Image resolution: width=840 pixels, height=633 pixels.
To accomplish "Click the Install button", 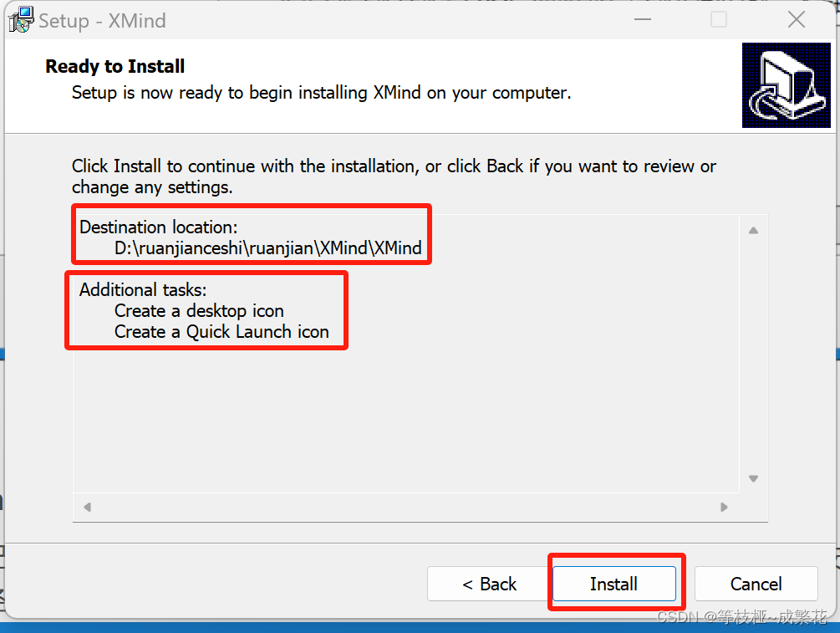I will [x=614, y=584].
